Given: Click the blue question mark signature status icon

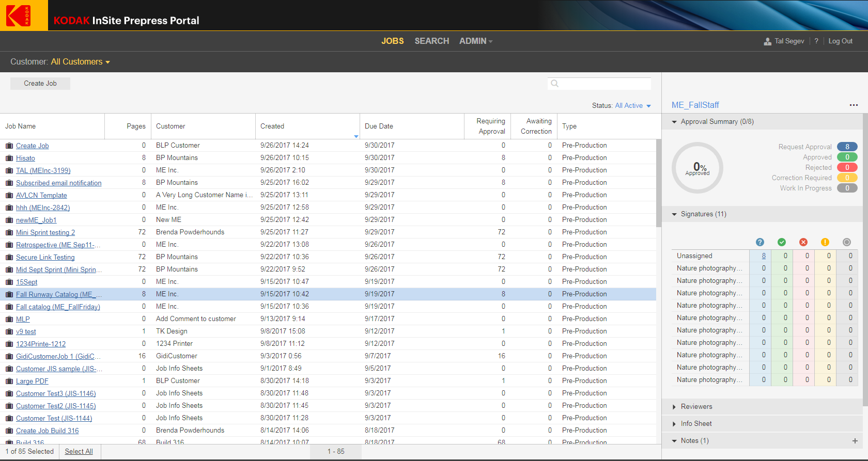Looking at the screenshot, I should coord(760,242).
